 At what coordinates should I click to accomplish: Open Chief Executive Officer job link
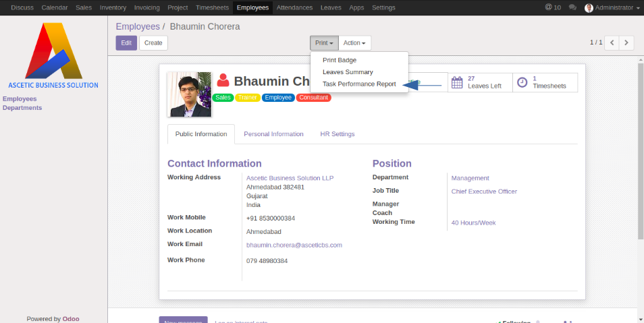484,192
